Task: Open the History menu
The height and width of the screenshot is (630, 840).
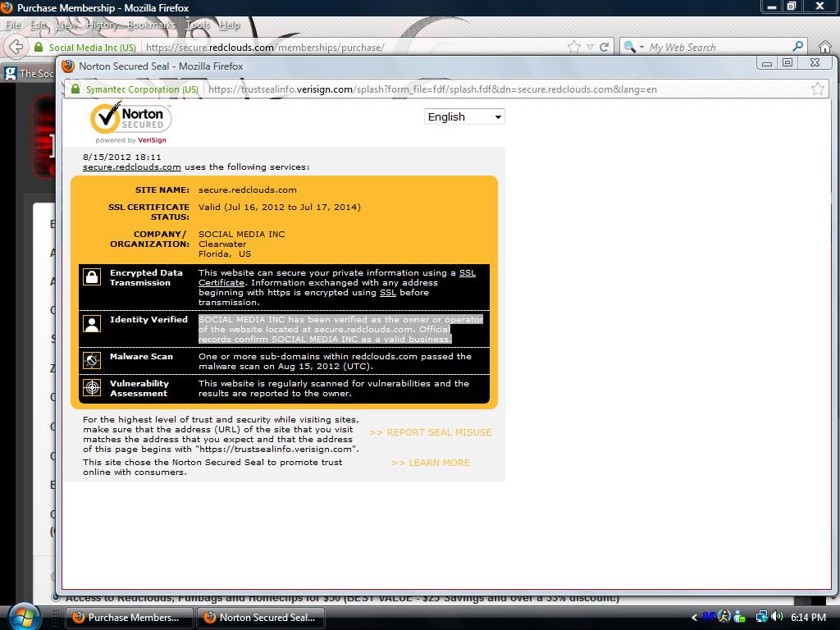Action: (x=101, y=25)
